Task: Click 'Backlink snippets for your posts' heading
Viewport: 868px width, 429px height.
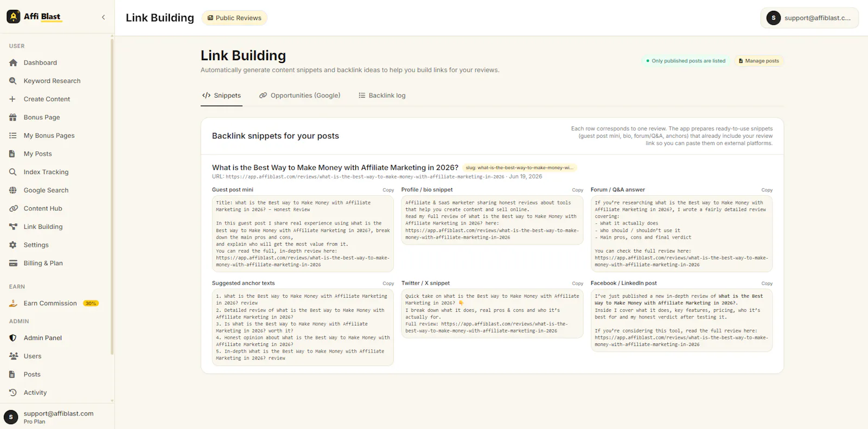Action: (x=276, y=136)
